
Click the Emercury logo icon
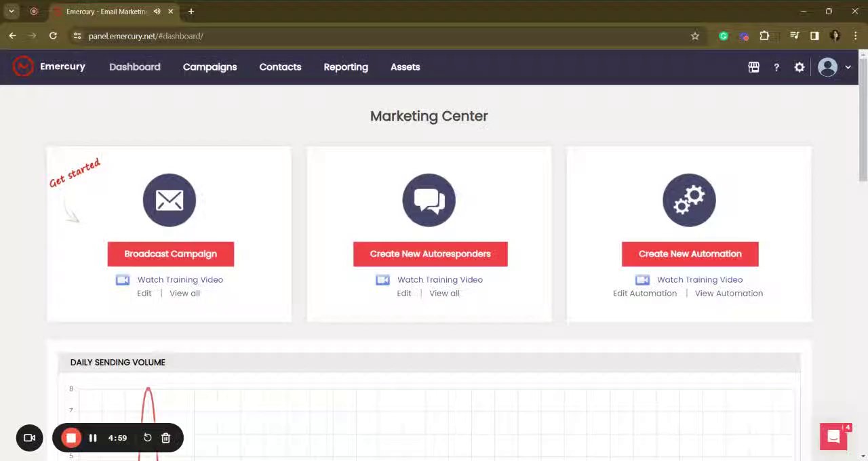coord(23,66)
